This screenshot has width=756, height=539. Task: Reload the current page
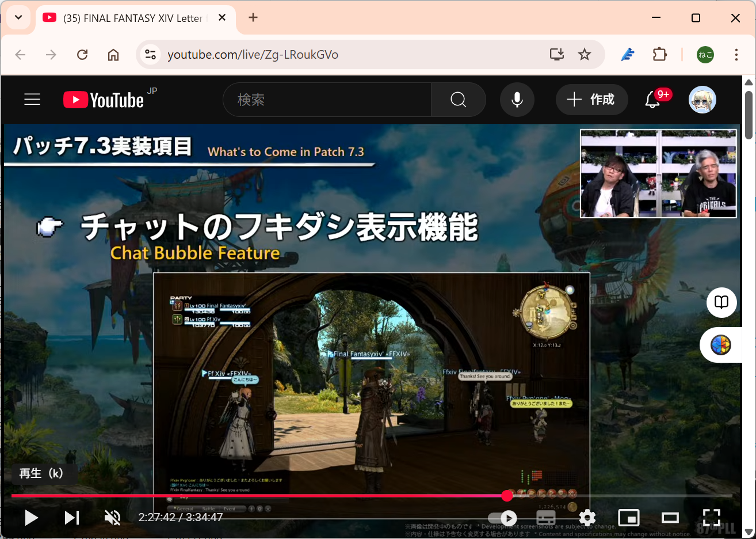click(82, 55)
